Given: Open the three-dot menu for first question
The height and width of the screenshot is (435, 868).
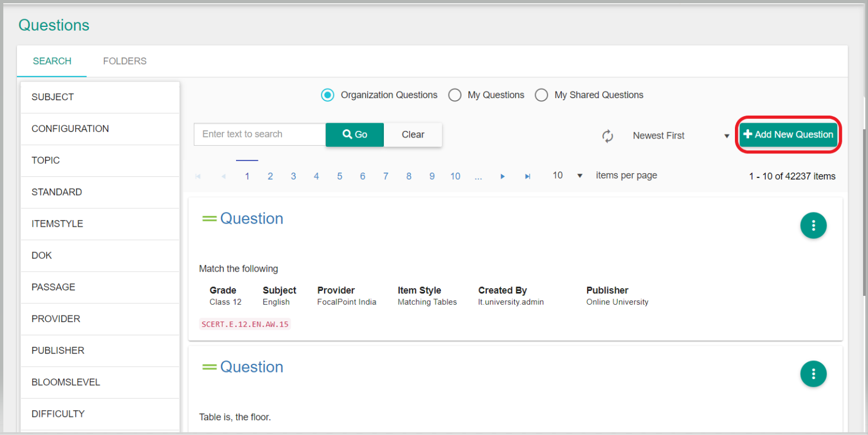Looking at the screenshot, I should click(813, 226).
